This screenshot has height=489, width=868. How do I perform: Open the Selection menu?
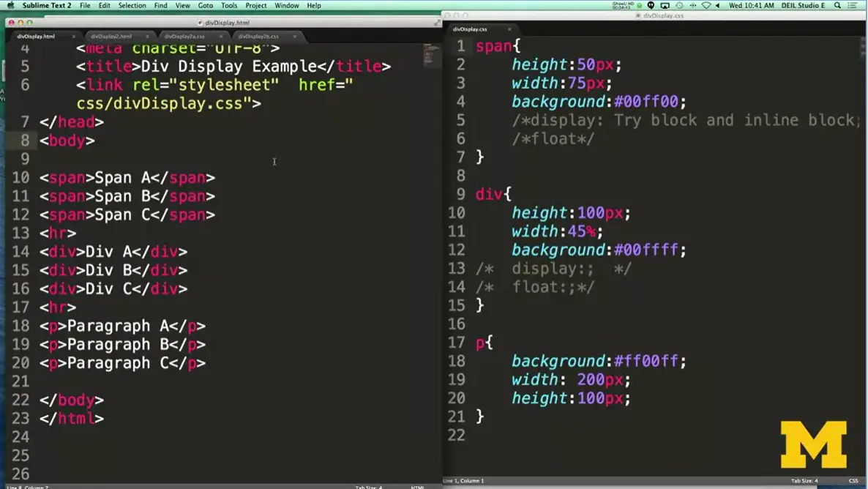[x=132, y=5]
